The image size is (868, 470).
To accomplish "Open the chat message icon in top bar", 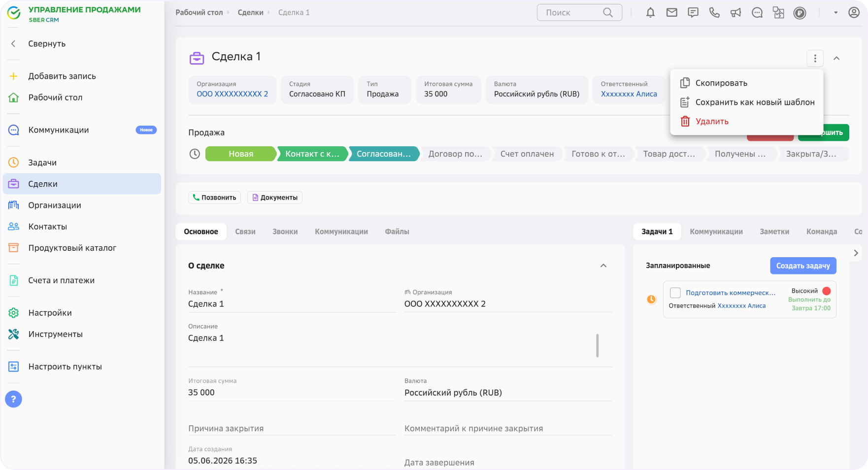I will tap(693, 13).
